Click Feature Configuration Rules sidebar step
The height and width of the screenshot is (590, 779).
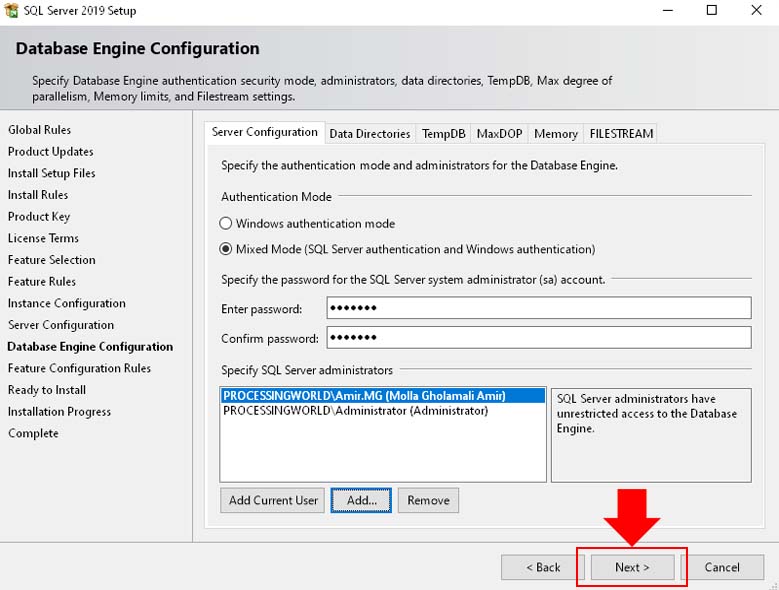(x=79, y=368)
